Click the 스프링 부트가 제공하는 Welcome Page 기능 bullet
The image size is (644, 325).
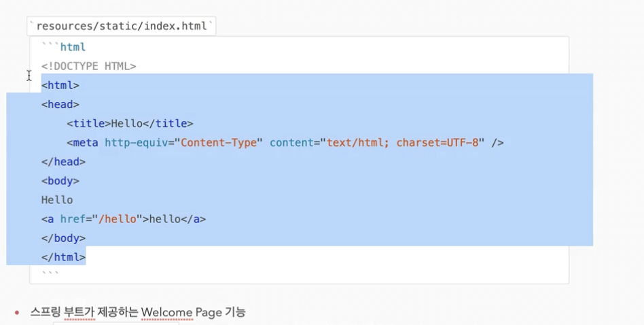tap(138, 312)
